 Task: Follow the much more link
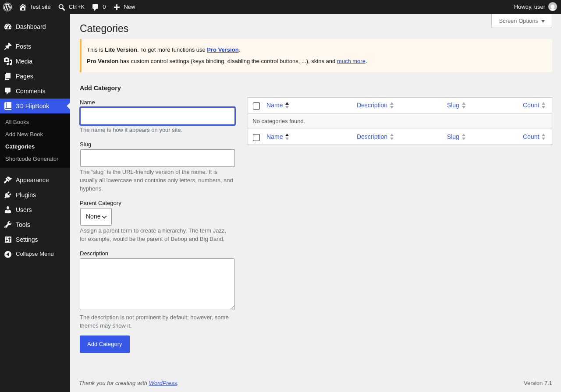coord(351,61)
